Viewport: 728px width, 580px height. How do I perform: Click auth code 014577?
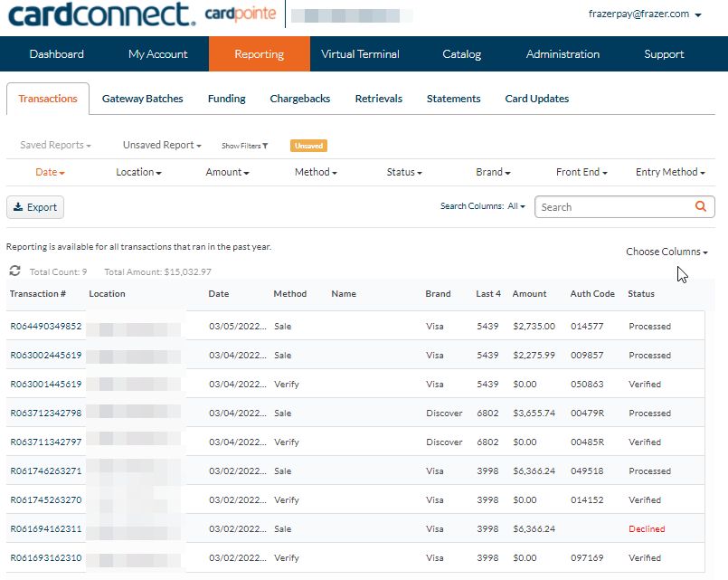pos(587,326)
